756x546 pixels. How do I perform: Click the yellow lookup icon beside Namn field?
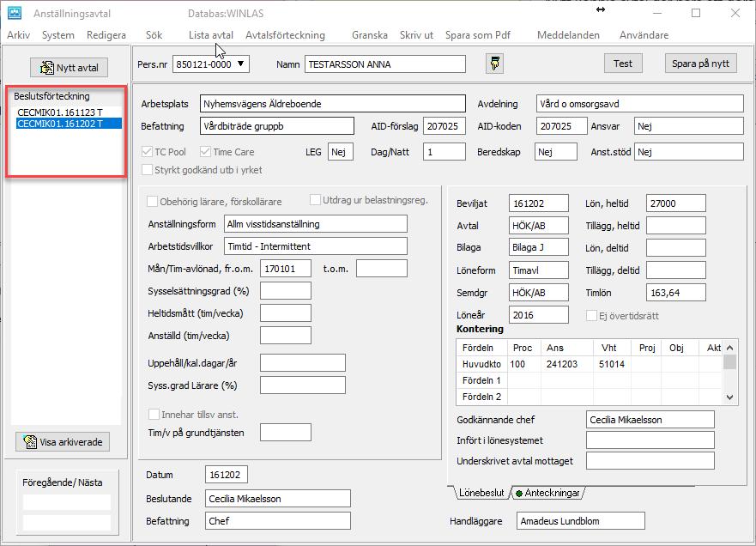click(x=494, y=64)
